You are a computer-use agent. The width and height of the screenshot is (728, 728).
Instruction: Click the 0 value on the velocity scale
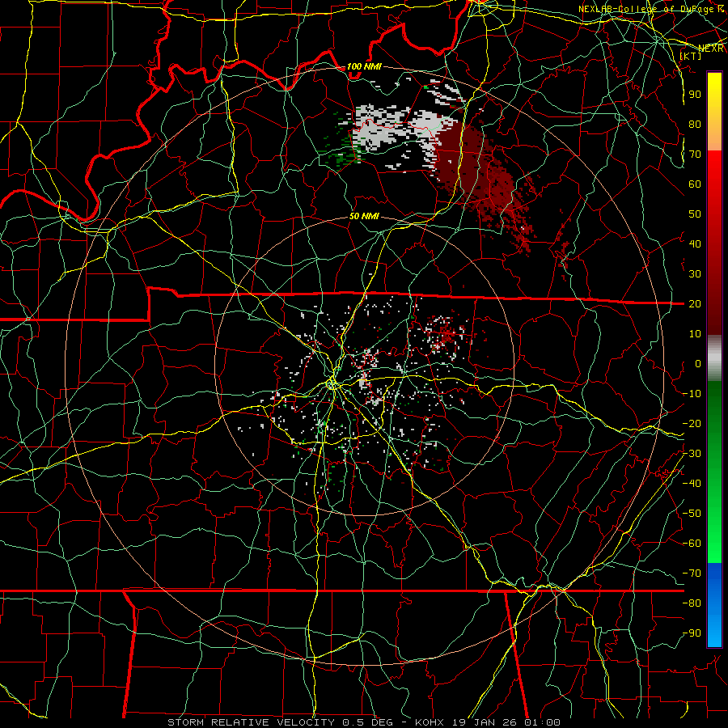[x=698, y=364]
